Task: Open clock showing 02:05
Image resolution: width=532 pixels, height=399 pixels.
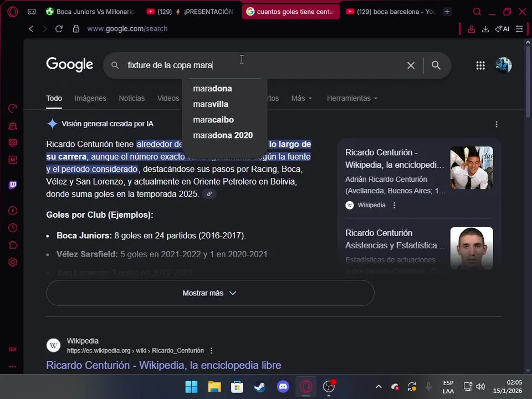Action: [x=508, y=386]
